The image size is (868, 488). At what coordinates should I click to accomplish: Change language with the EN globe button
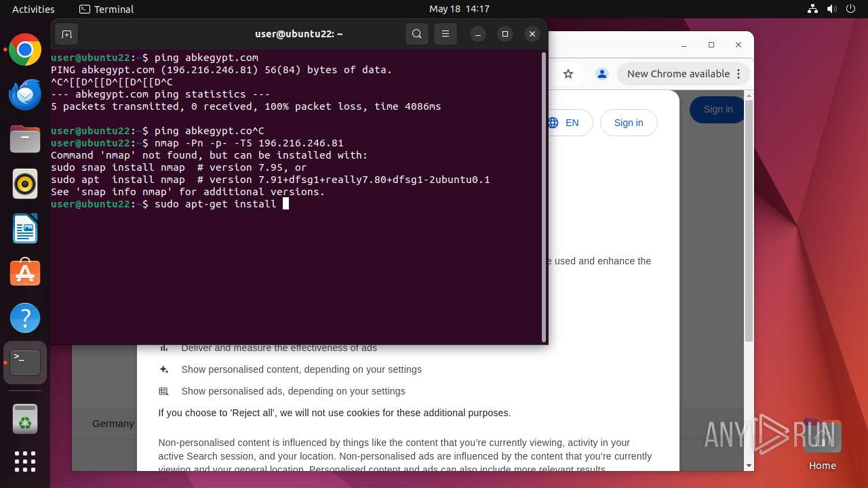568,123
